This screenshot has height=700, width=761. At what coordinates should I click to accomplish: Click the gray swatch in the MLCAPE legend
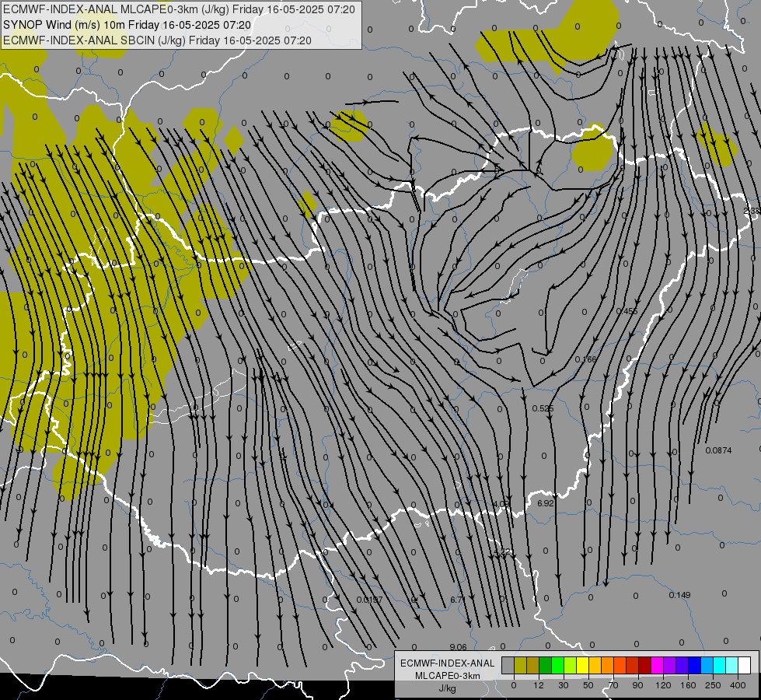[508, 666]
